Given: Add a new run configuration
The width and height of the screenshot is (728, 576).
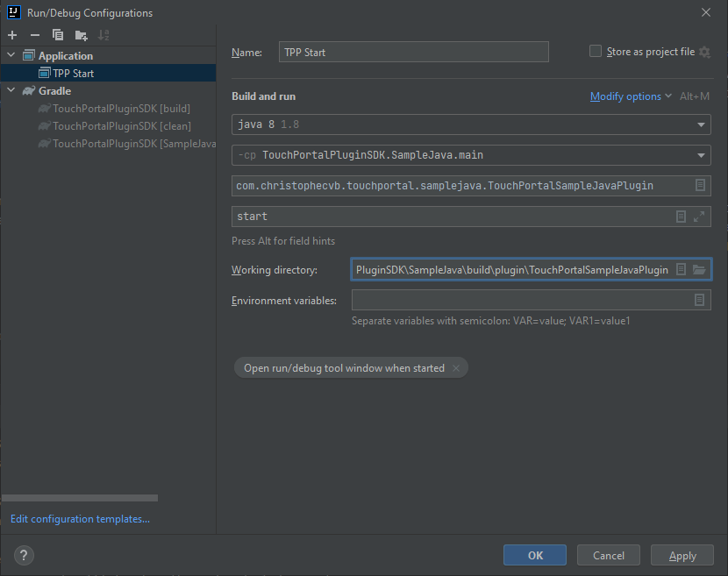Looking at the screenshot, I should [x=11, y=35].
